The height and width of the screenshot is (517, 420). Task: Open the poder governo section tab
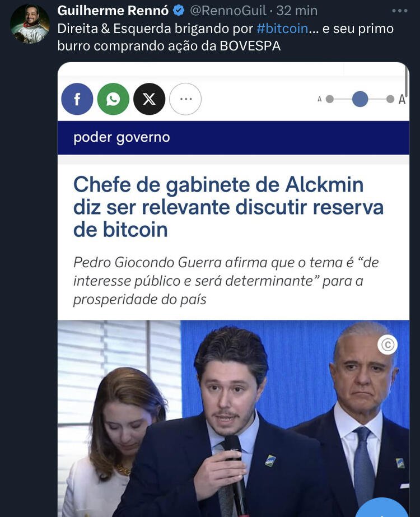click(122, 137)
